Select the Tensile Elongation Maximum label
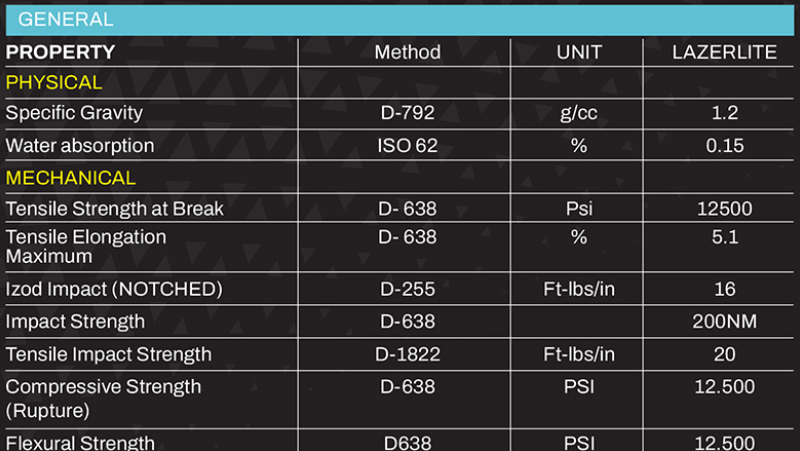The image size is (800, 451). click(x=86, y=247)
